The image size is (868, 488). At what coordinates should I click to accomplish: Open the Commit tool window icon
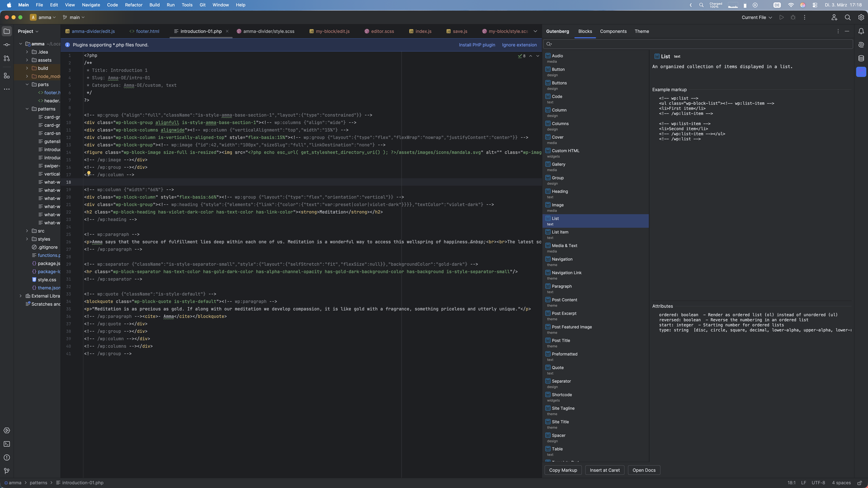point(7,44)
